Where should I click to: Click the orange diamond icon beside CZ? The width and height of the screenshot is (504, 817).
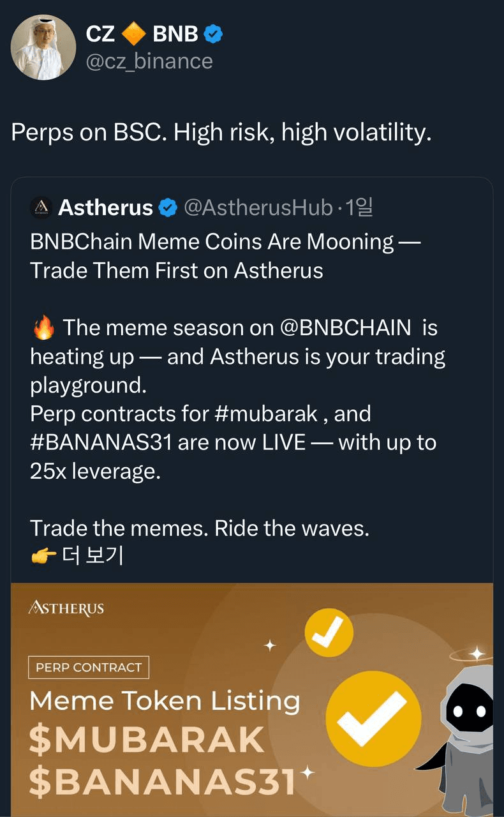pyautogui.click(x=134, y=33)
